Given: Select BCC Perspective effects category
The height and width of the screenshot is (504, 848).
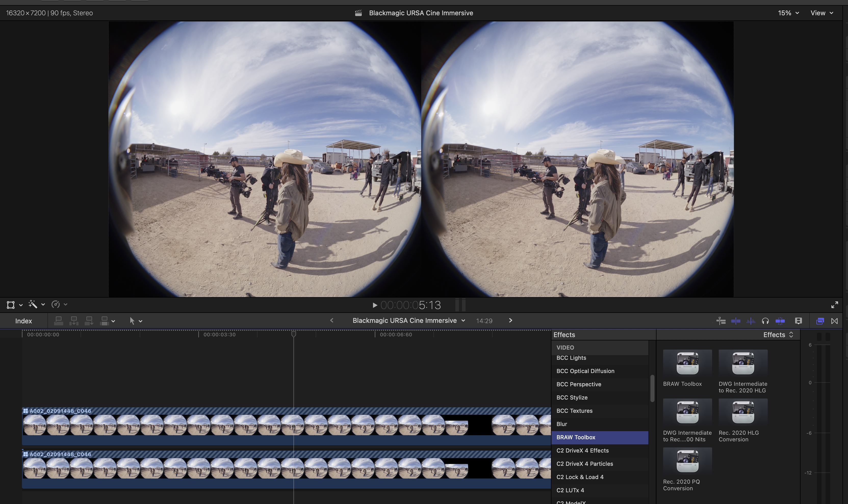Looking at the screenshot, I should (579, 384).
